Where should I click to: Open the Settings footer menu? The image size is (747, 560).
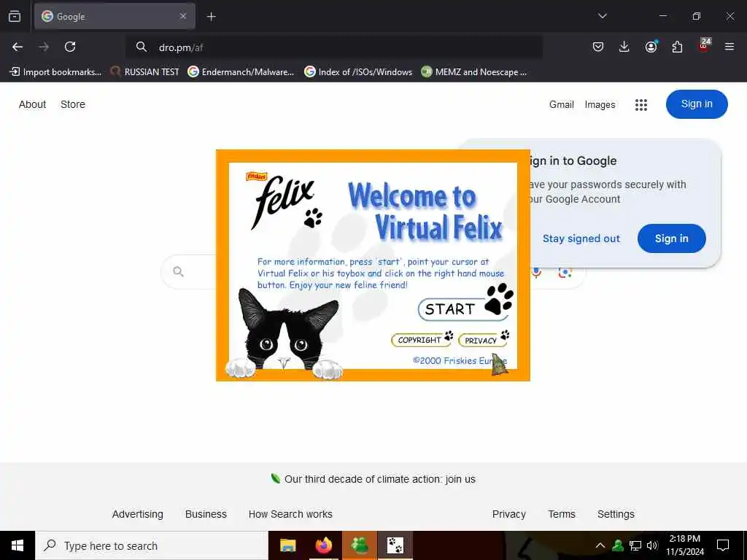[616, 514]
